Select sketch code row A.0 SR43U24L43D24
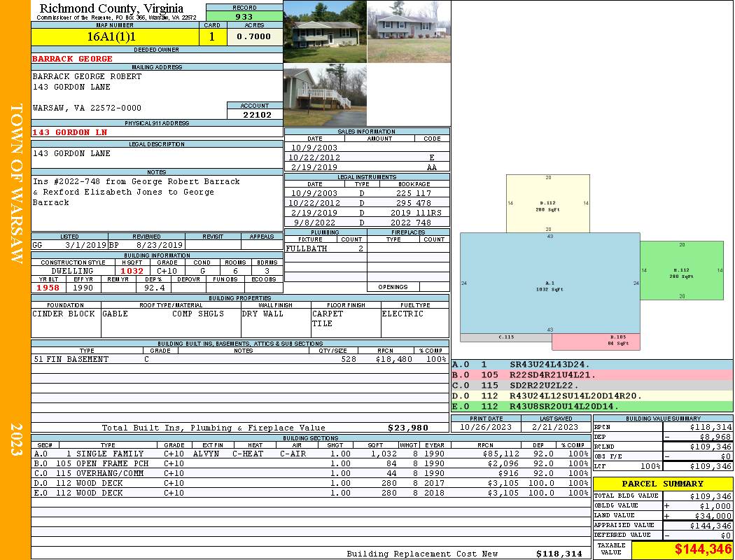735x560 pixels. [592, 365]
